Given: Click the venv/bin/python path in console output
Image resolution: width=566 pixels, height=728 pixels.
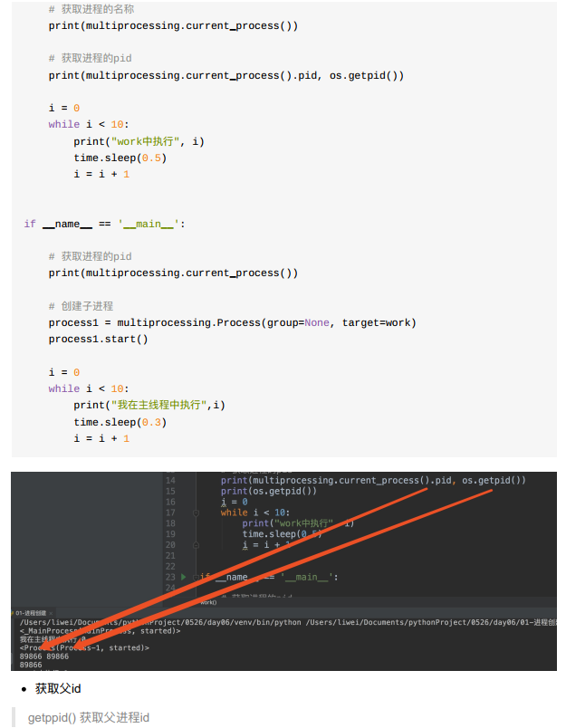Looking at the screenshot, I should point(160,622).
